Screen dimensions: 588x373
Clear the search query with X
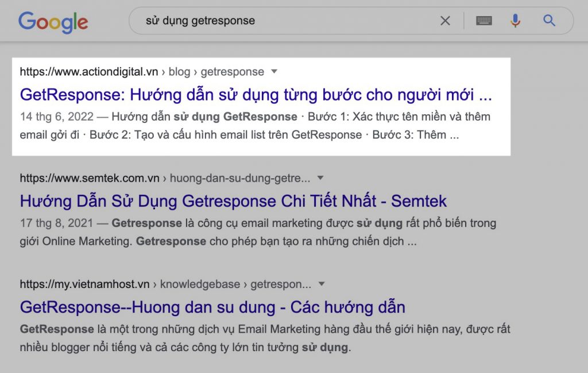[x=445, y=21]
